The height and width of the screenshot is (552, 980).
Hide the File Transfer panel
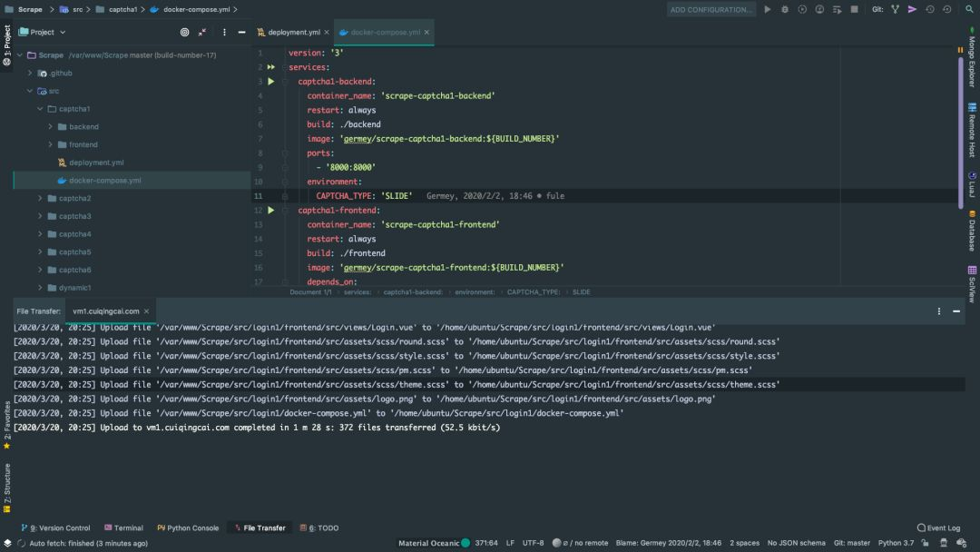[956, 310]
